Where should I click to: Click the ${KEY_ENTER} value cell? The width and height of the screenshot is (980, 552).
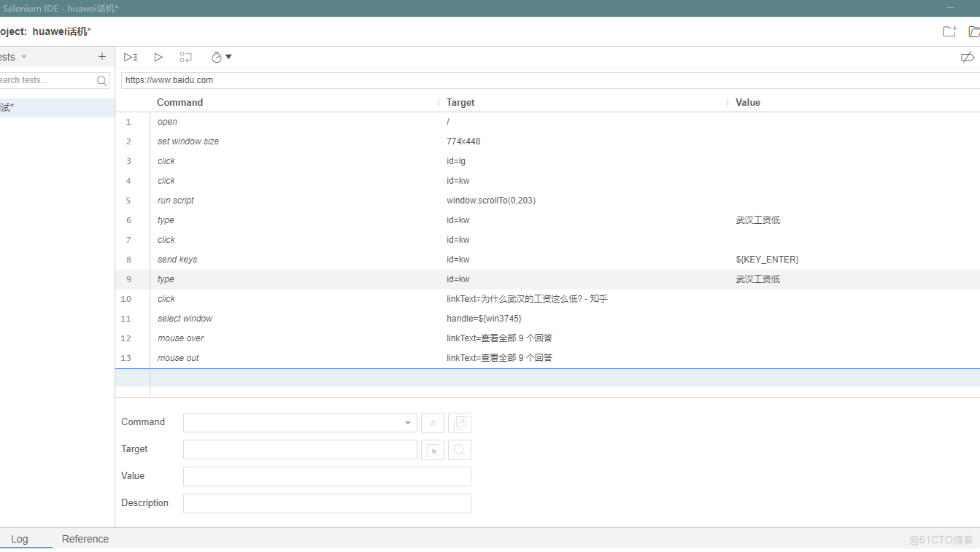point(768,260)
